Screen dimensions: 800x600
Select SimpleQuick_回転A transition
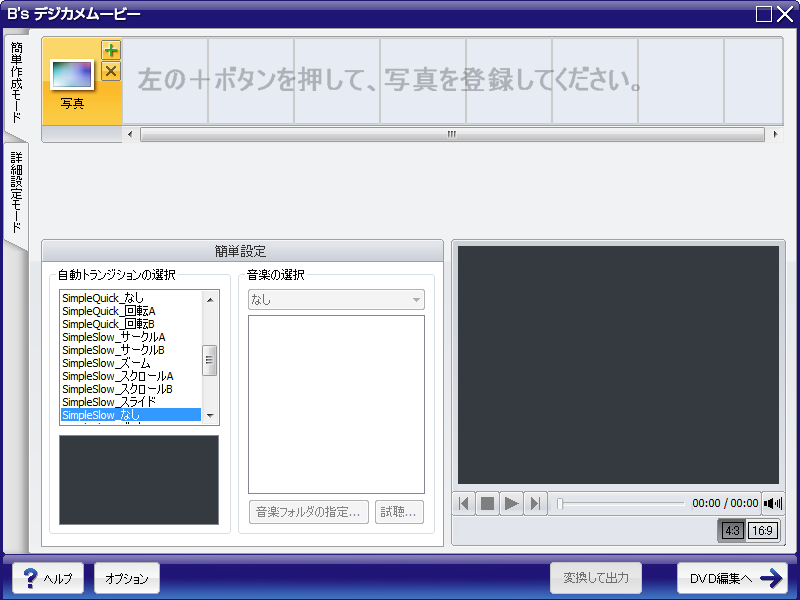click(131, 311)
